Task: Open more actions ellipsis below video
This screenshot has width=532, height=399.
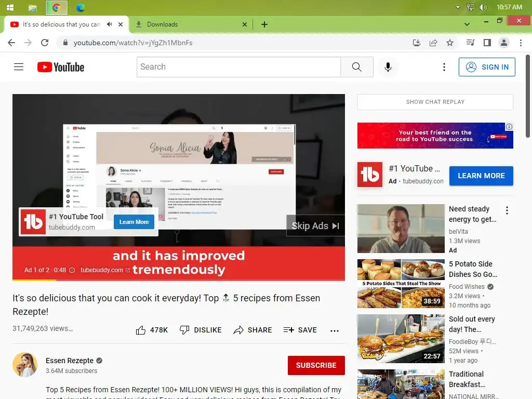Action: 334,330
